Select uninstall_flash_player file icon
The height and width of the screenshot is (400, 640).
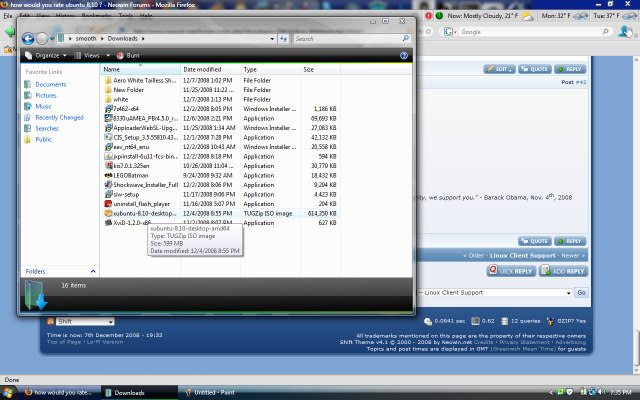[x=108, y=204]
